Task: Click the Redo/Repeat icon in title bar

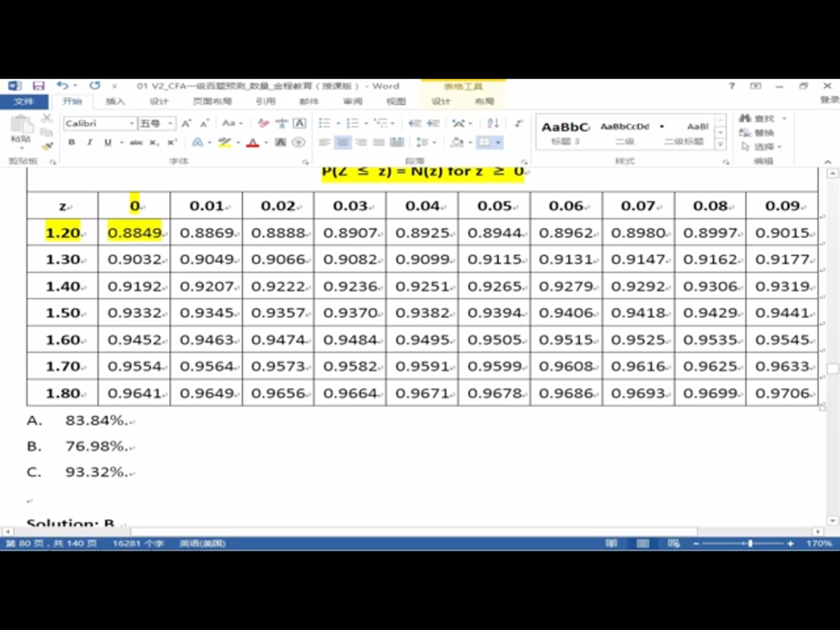Action: pyautogui.click(x=95, y=85)
